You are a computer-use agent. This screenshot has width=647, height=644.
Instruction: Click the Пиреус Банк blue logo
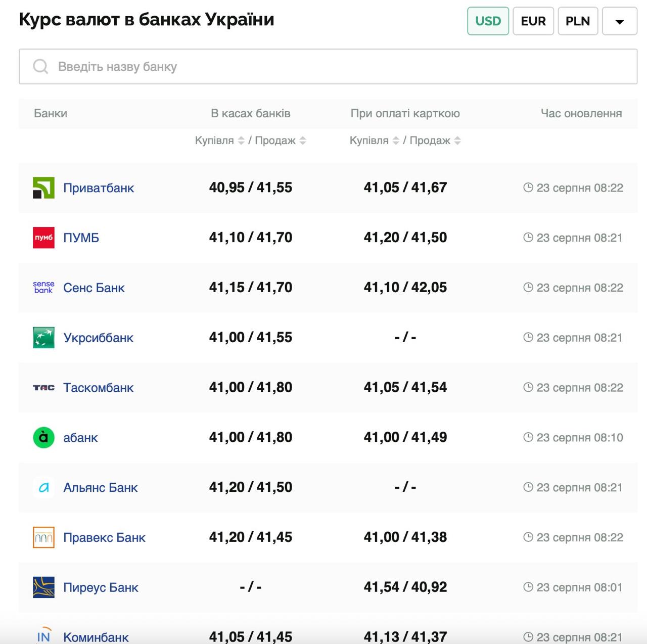[43, 587]
